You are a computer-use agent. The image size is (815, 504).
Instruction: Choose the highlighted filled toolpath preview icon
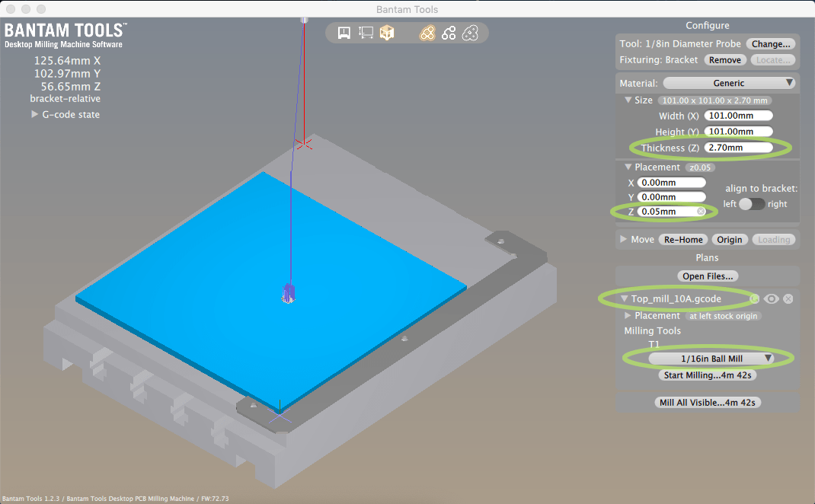coord(427,33)
